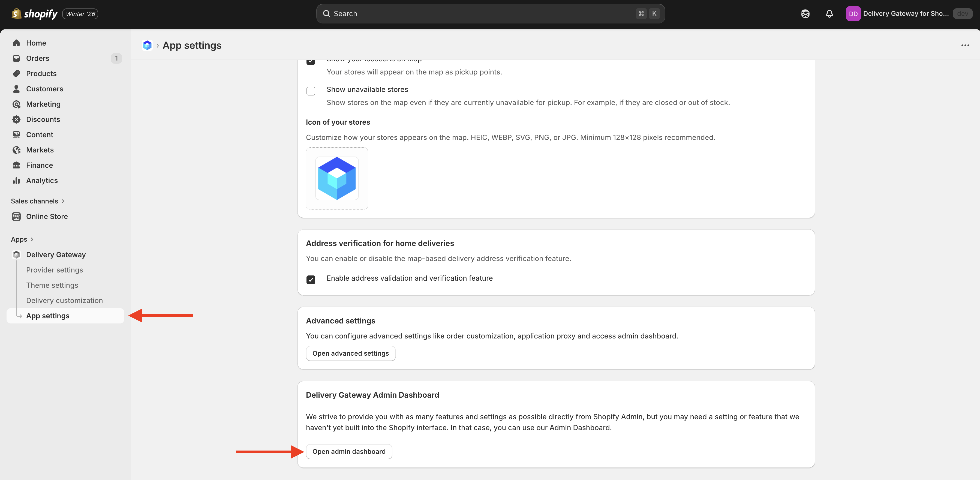Click the store icon image thumbnail

point(337,178)
